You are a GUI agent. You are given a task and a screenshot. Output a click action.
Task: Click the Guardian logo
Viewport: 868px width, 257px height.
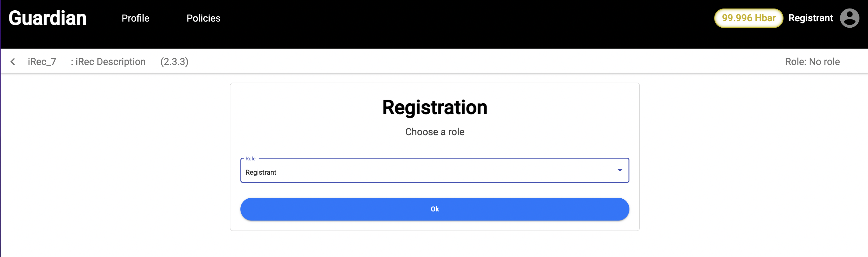click(47, 18)
